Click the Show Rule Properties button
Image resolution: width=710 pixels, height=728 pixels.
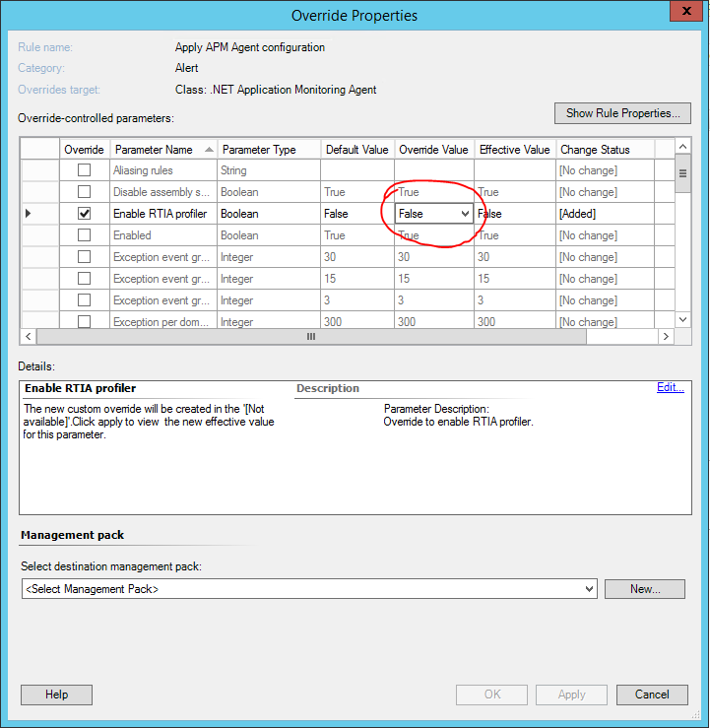[x=622, y=113]
